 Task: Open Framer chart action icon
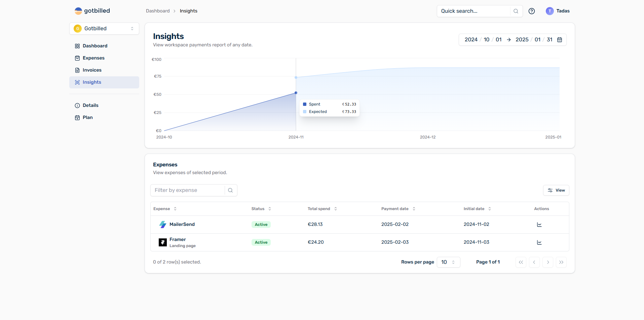click(539, 242)
